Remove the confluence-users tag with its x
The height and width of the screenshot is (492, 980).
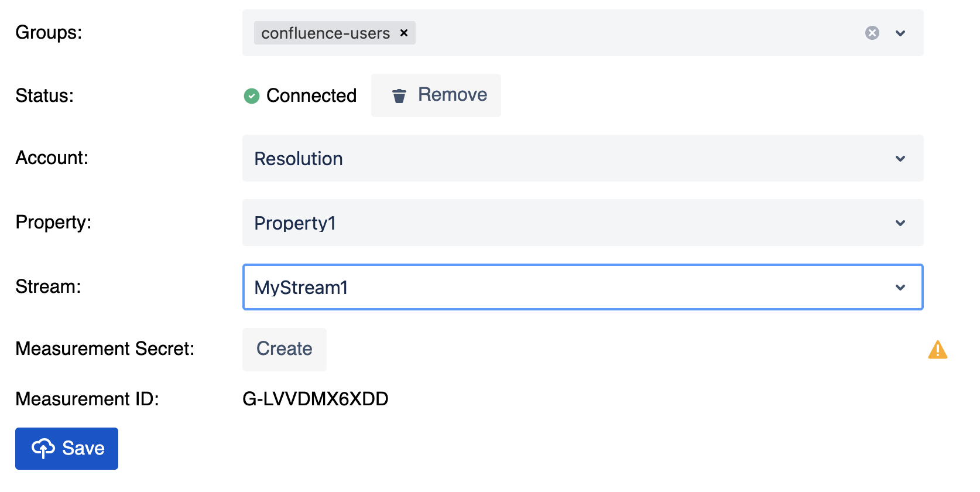pos(403,33)
